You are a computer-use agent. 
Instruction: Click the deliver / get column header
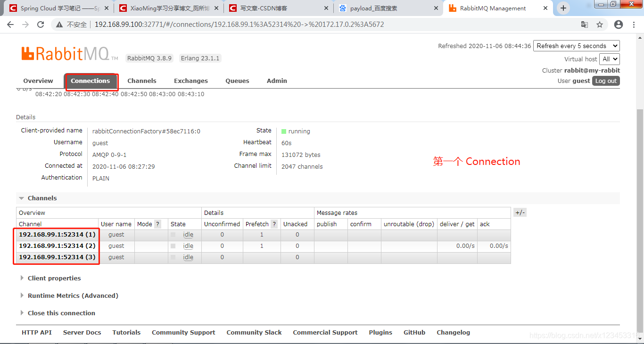pos(457,224)
